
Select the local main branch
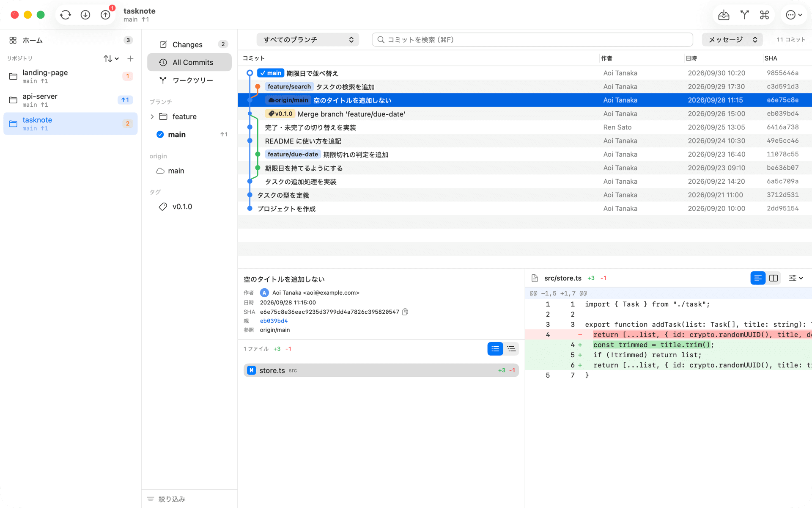(x=189, y=135)
